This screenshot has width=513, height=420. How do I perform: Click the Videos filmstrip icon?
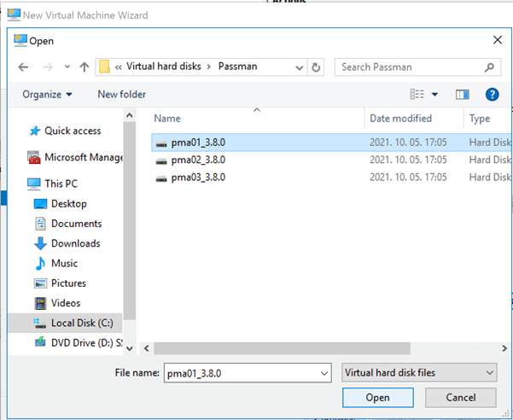pos(40,304)
